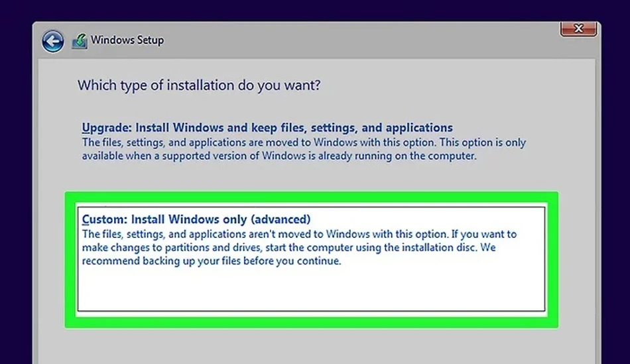Click 'available when a supported version' line

click(279, 156)
